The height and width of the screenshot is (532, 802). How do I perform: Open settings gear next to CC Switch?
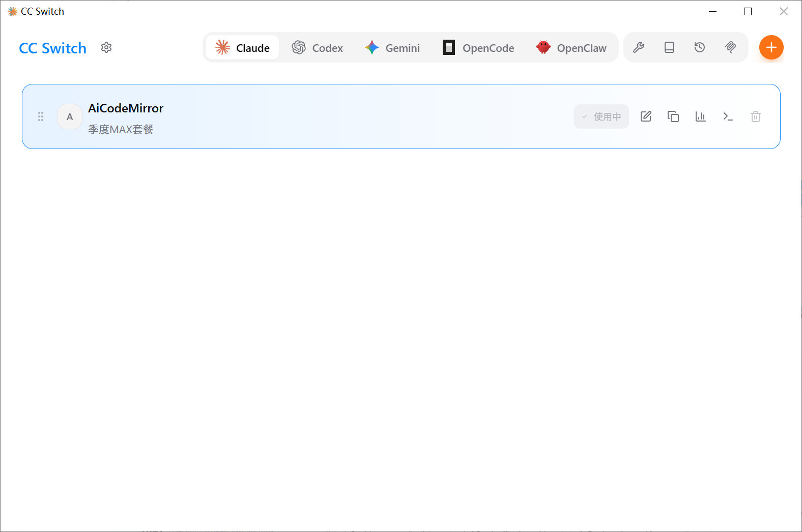(106, 47)
